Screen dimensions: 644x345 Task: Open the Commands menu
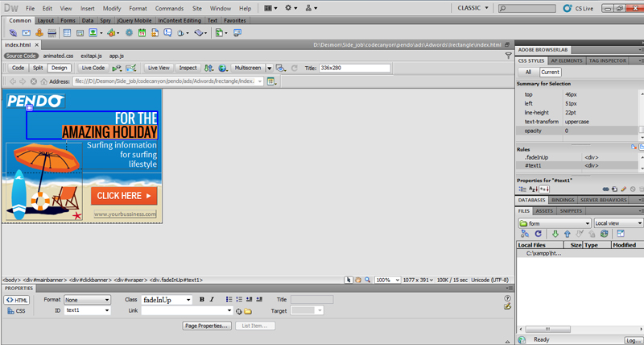coord(169,8)
